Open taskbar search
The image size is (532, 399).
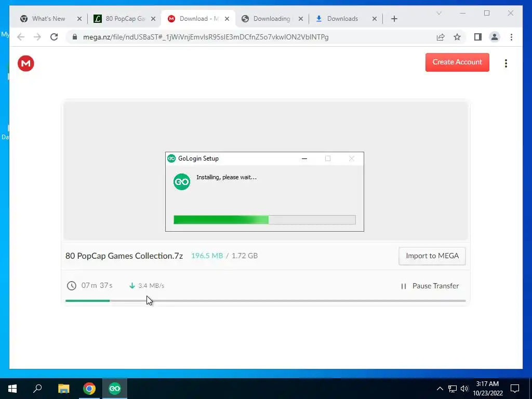point(37,389)
